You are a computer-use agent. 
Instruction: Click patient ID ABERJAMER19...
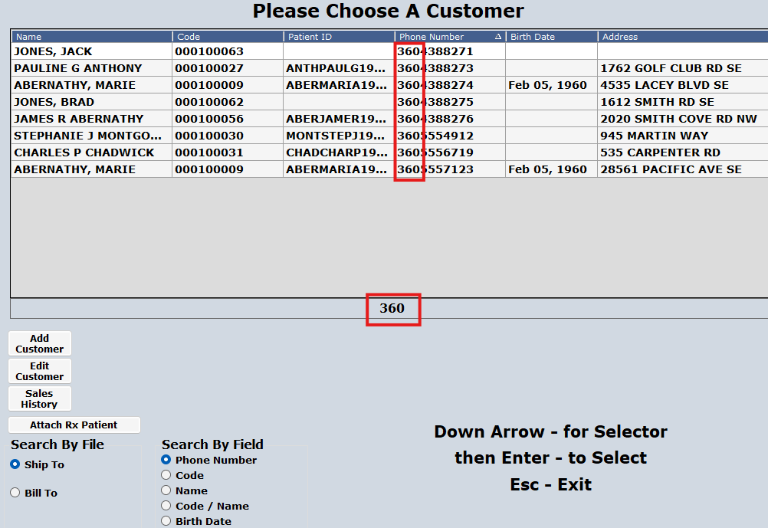click(336, 119)
